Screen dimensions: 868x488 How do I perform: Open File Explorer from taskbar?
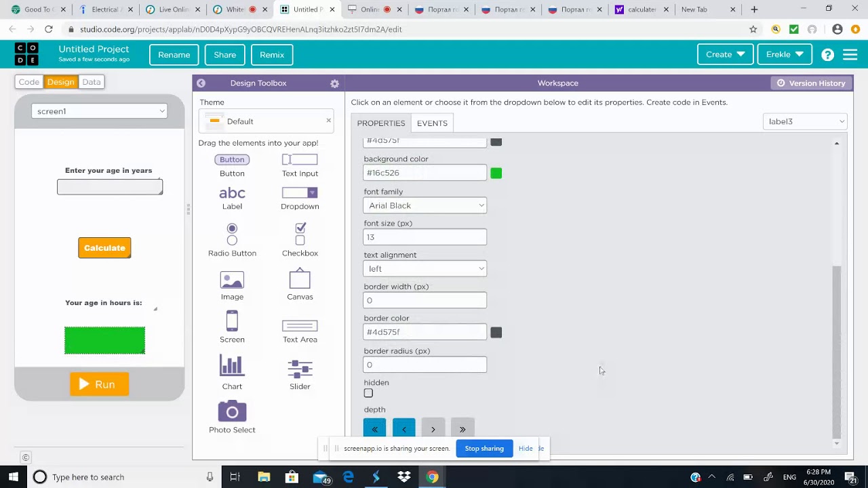(x=264, y=477)
